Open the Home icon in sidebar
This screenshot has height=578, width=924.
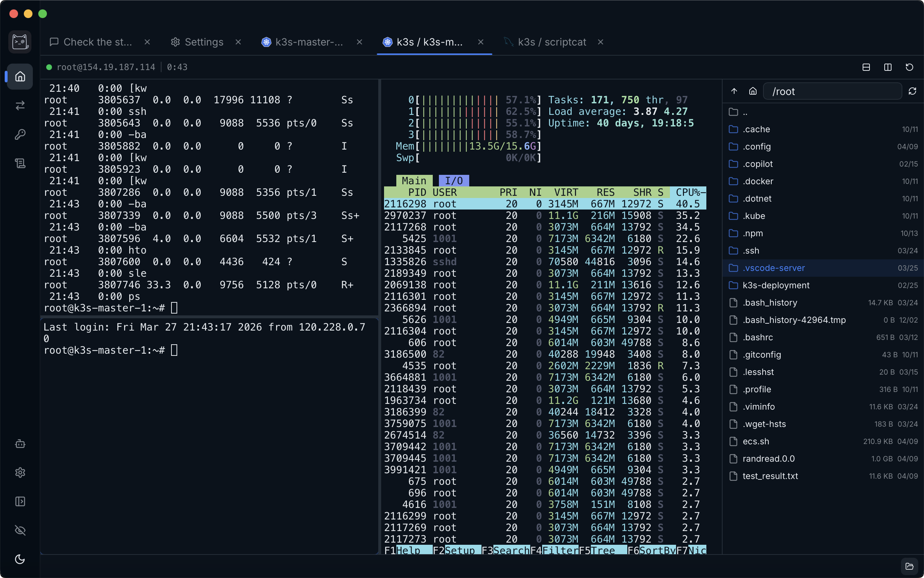(20, 77)
